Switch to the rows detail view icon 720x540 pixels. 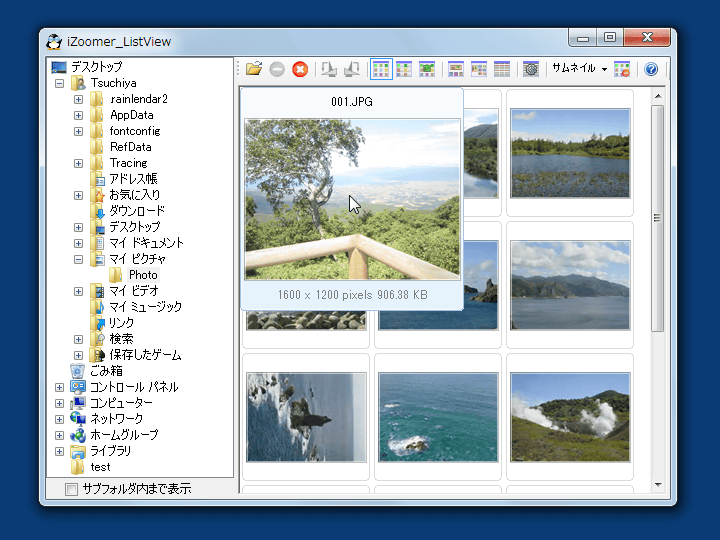click(x=502, y=69)
